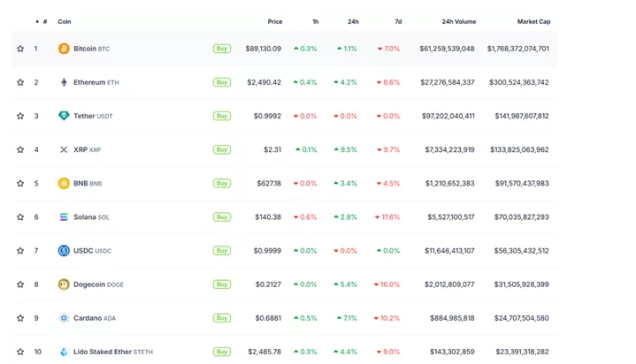The width and height of the screenshot is (636, 364).
Task: Favorite BNB with its star icon
Action: 20,183
